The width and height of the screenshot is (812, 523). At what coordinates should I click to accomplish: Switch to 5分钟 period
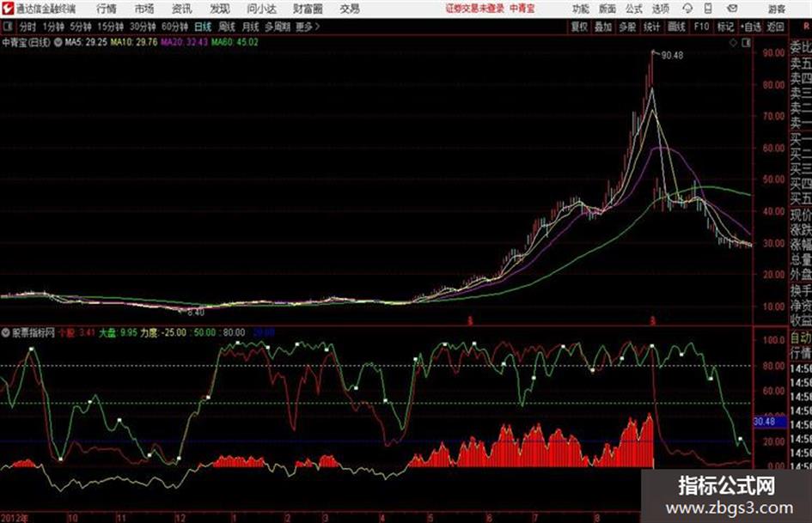80,27
